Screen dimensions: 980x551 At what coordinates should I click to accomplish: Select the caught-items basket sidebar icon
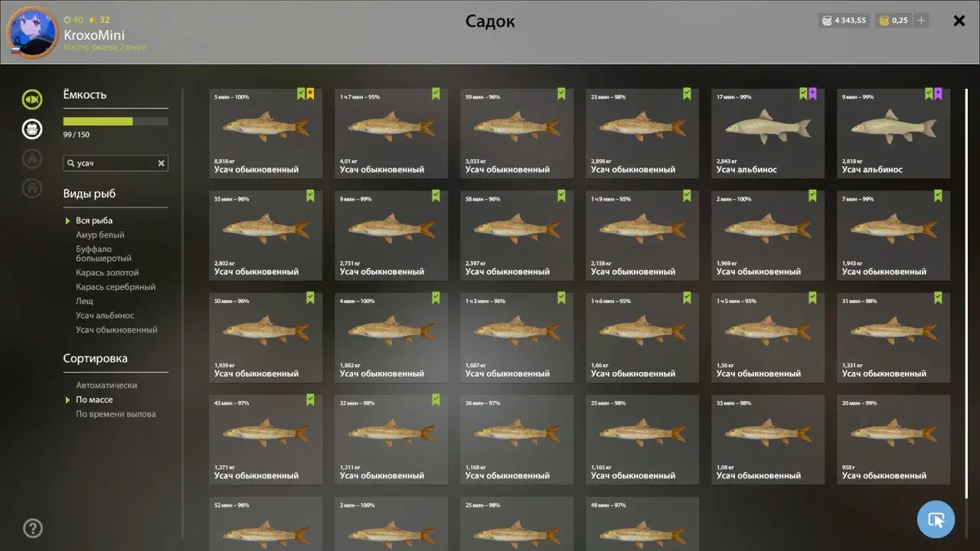click(x=32, y=129)
